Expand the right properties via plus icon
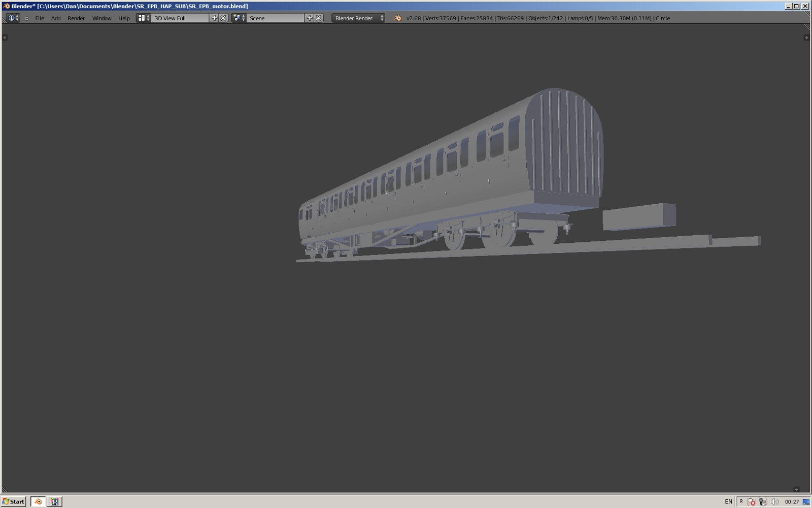Image resolution: width=812 pixels, height=508 pixels. click(x=806, y=38)
